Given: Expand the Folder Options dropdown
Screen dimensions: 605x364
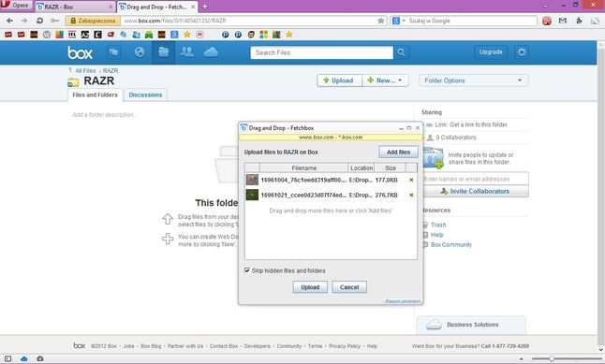Looking at the screenshot, I should 474,80.
